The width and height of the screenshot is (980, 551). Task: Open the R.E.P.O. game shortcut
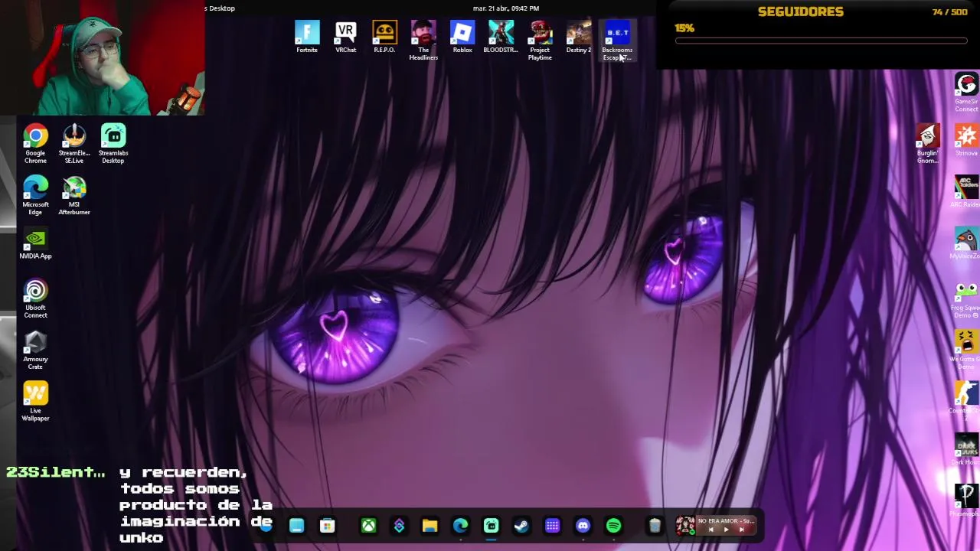pyautogui.click(x=384, y=37)
